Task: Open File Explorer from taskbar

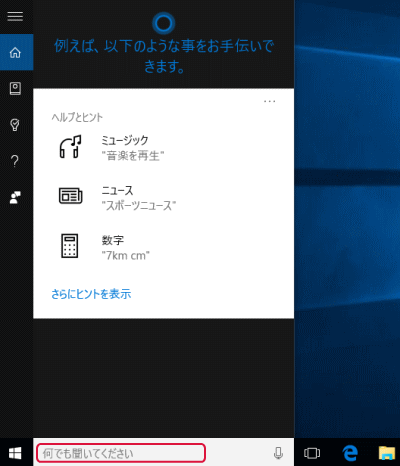Action: 387,453
